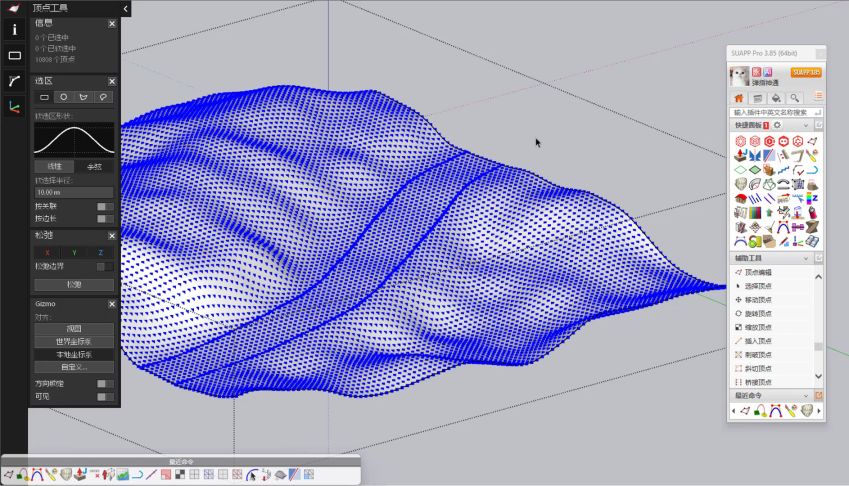
Task: Click the bezier arch icon in bottom toolbar
Action: click(37, 475)
